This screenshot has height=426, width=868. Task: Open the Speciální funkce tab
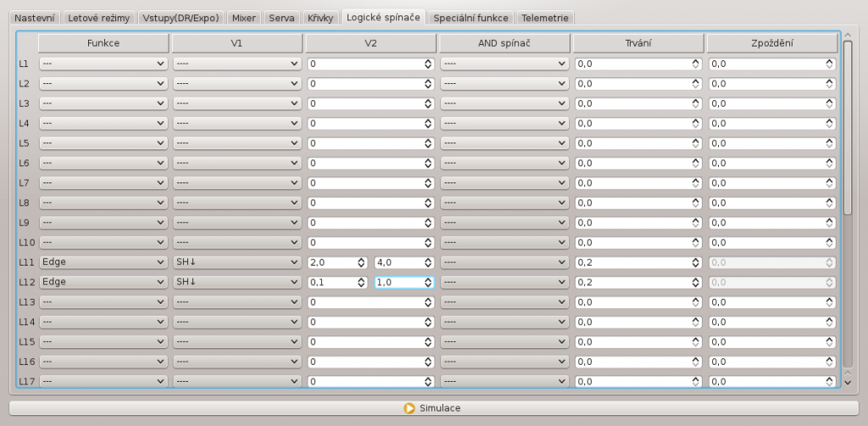(x=470, y=17)
